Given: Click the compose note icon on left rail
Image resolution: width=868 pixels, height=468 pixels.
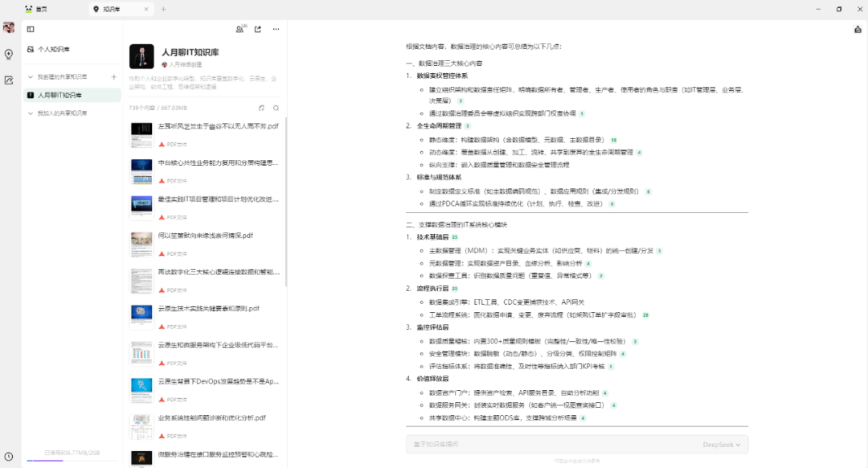Looking at the screenshot, I should [9, 80].
